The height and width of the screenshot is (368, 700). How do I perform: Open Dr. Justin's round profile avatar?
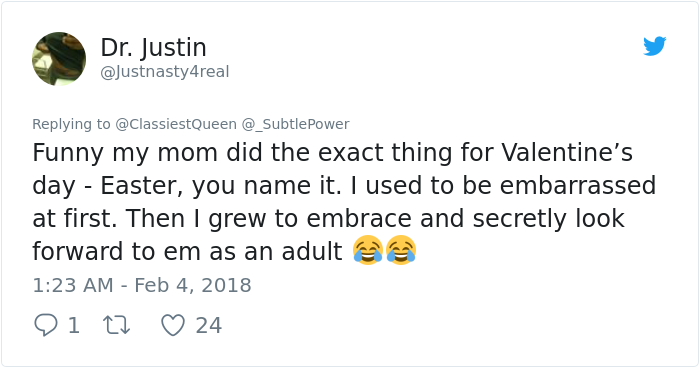click(x=59, y=59)
